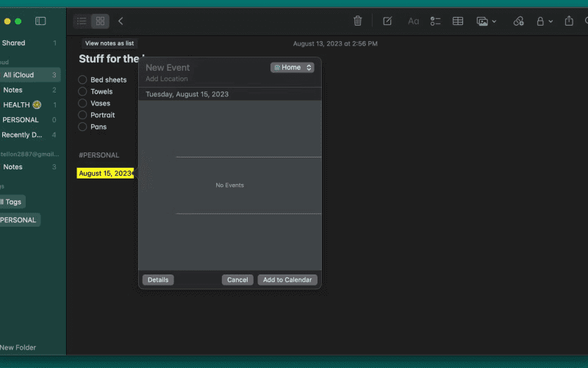Check off Vases item
588x368 pixels.
[82, 103]
